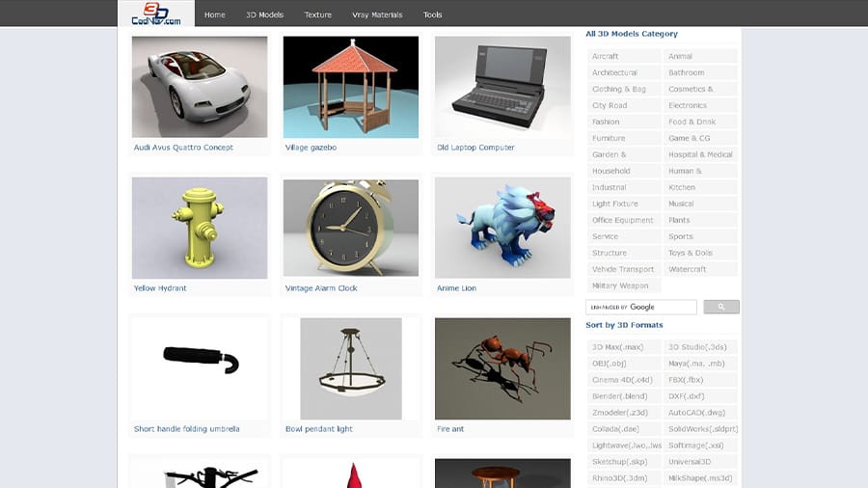Click the Short handle folding umbrella link
This screenshot has width=868, height=488.
point(187,429)
